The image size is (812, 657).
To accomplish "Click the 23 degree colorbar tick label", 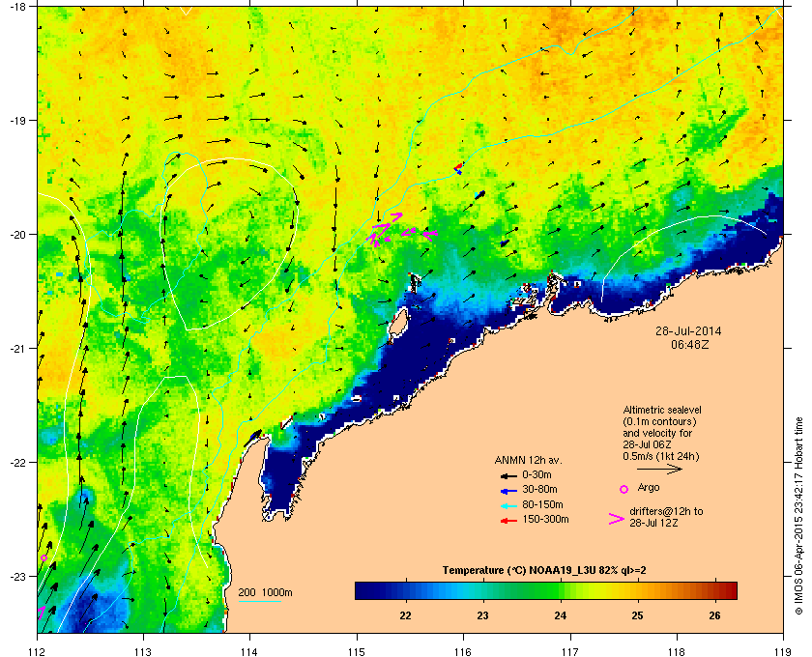I will pyautogui.click(x=482, y=615).
